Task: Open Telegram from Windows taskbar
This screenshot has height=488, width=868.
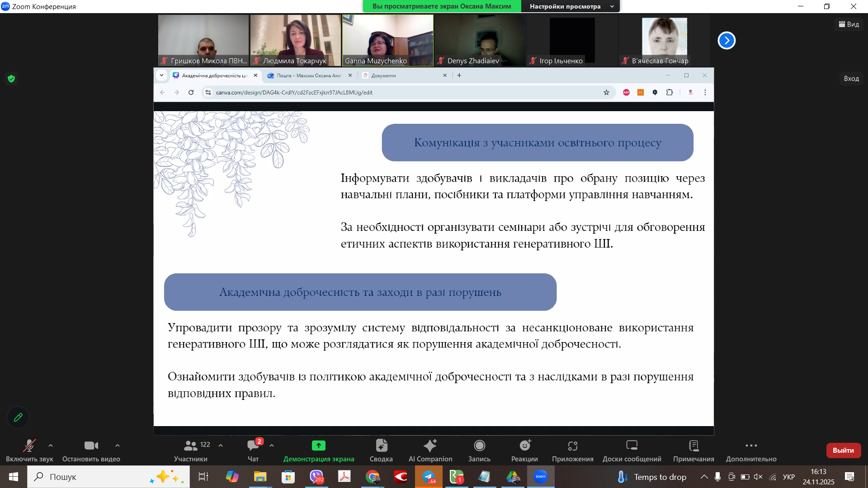Action: point(428,477)
